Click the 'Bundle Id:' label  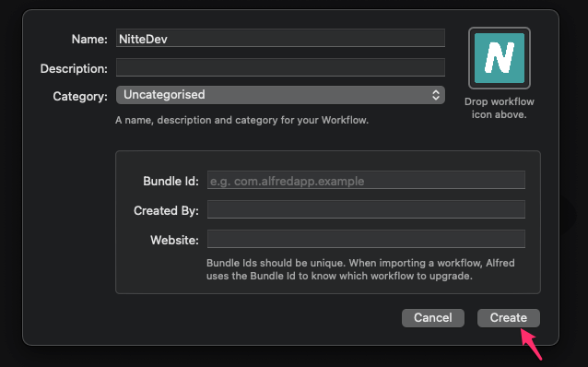(171, 182)
